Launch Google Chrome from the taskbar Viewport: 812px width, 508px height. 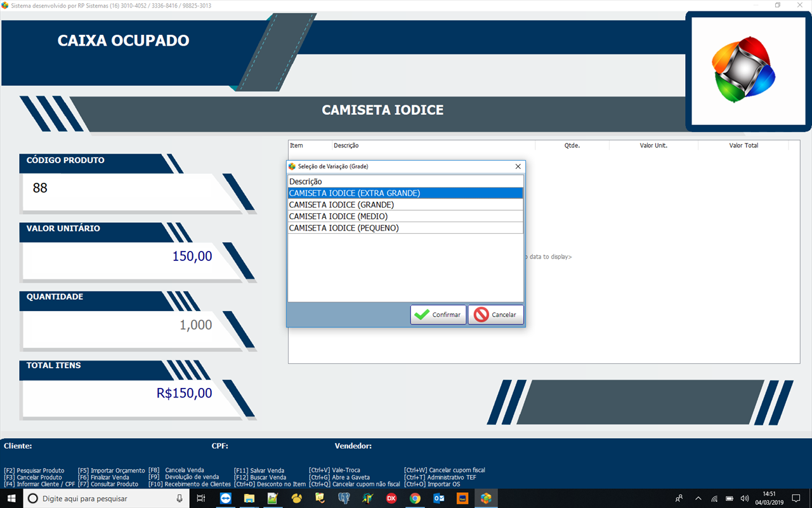[415, 498]
